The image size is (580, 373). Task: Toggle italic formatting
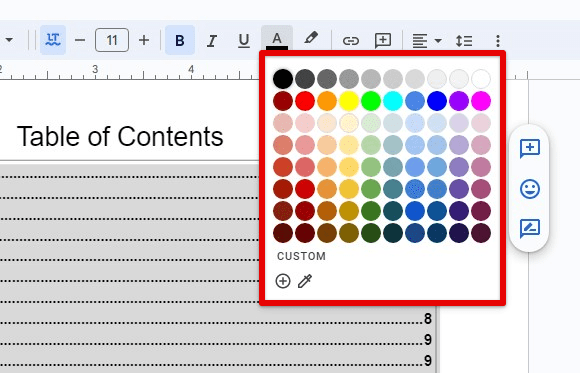[212, 40]
